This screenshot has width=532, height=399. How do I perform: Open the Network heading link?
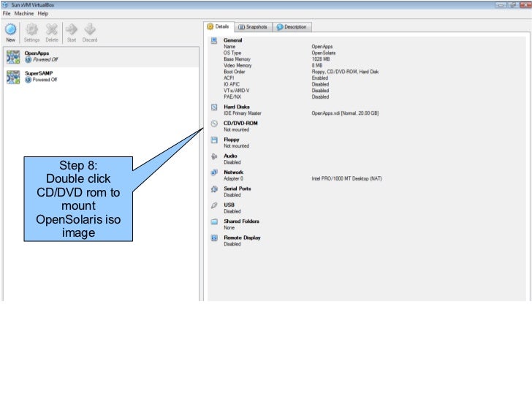tap(233, 172)
